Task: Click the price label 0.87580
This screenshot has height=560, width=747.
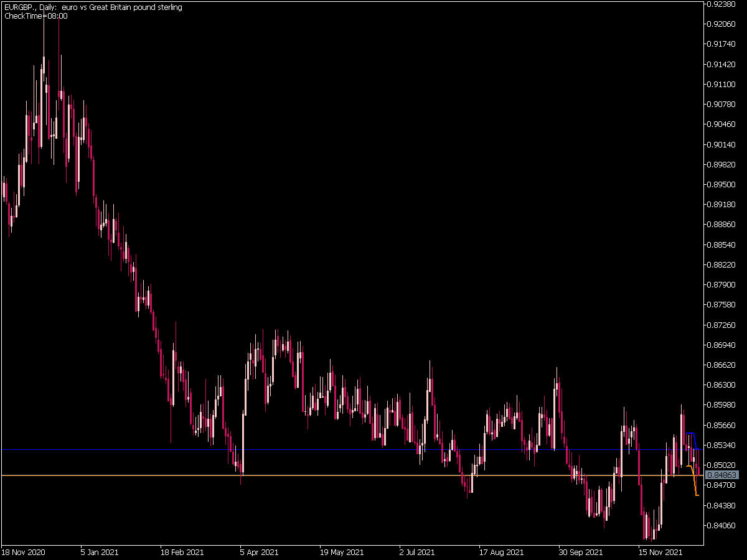Action: tap(722, 304)
